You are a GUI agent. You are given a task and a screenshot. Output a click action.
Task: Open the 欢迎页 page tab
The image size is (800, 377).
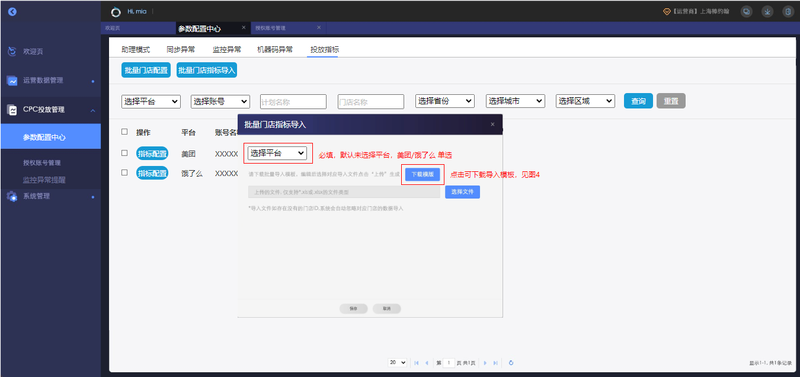(112, 28)
